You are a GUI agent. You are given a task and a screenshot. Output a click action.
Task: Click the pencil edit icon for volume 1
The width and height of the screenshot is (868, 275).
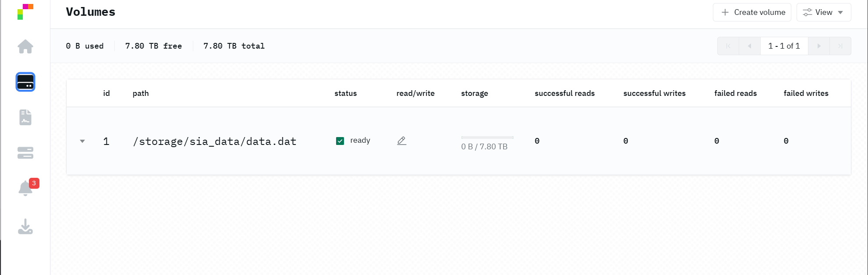401,141
